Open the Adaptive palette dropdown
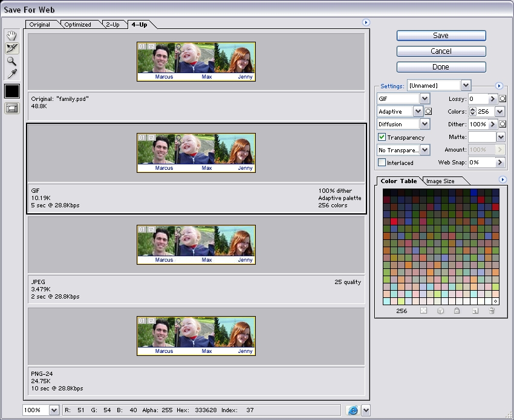 click(418, 111)
